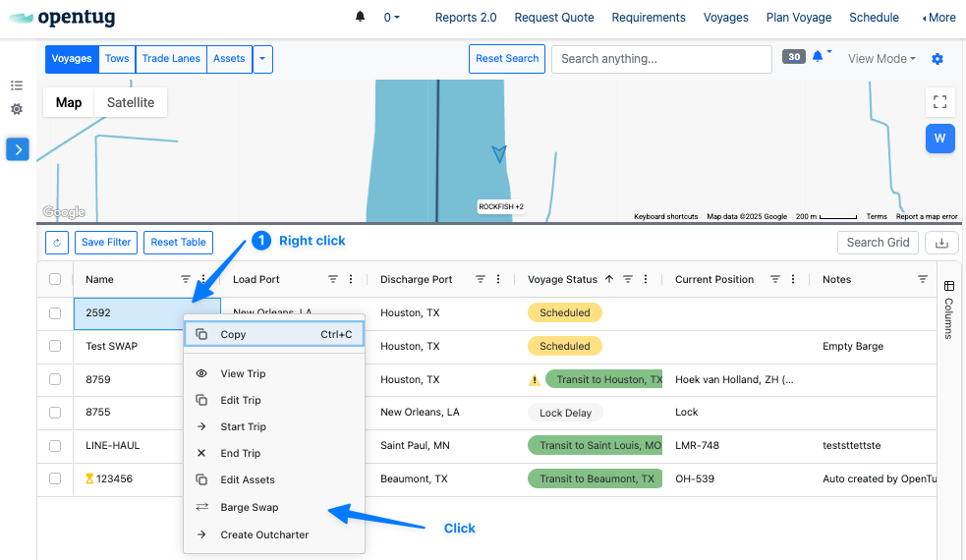Choose Edit Assets from context menu

click(x=274, y=479)
